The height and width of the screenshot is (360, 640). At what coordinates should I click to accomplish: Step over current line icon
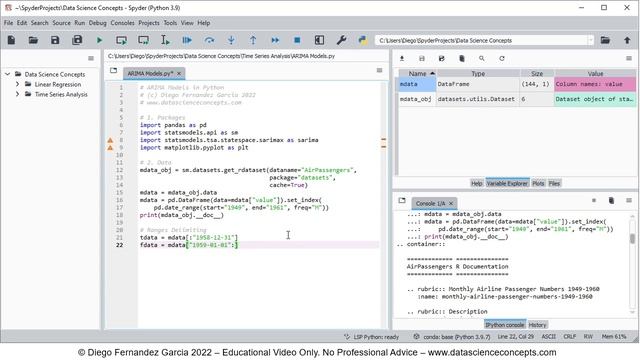[x=209, y=40]
